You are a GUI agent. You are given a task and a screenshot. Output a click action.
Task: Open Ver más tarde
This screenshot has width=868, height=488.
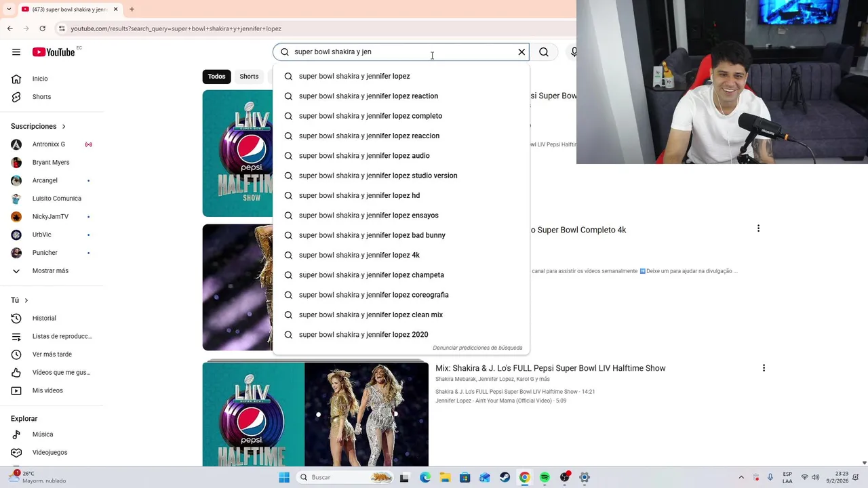tap(52, 354)
